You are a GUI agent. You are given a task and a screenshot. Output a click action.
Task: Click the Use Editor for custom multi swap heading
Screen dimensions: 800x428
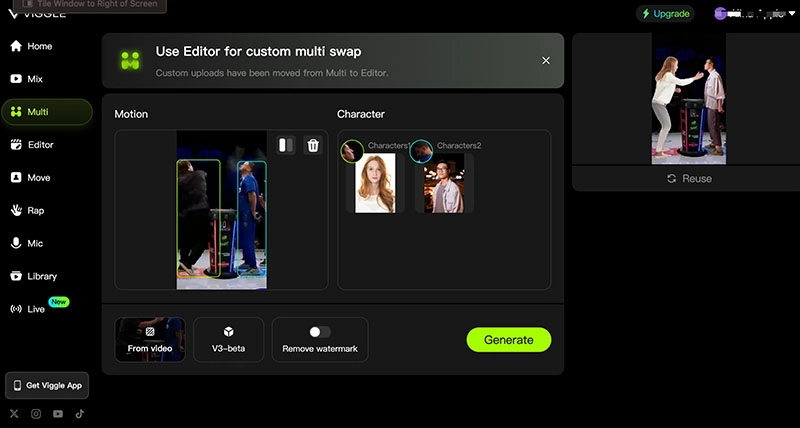tap(258, 52)
